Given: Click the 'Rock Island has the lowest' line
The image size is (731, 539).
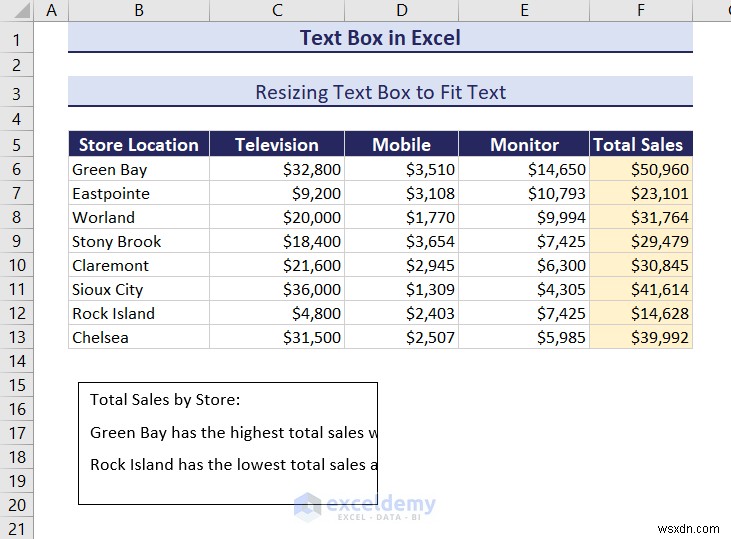Looking at the screenshot, I should click(233, 464).
